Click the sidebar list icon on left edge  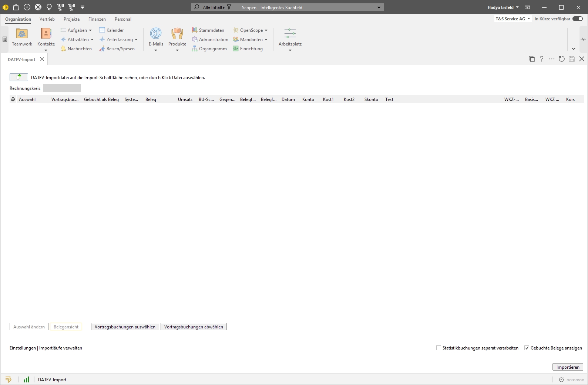(5, 39)
